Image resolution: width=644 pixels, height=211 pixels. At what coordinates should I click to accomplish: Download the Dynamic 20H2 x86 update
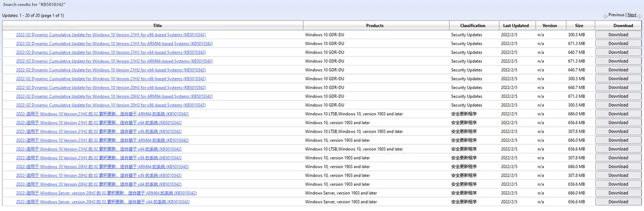coord(618,105)
